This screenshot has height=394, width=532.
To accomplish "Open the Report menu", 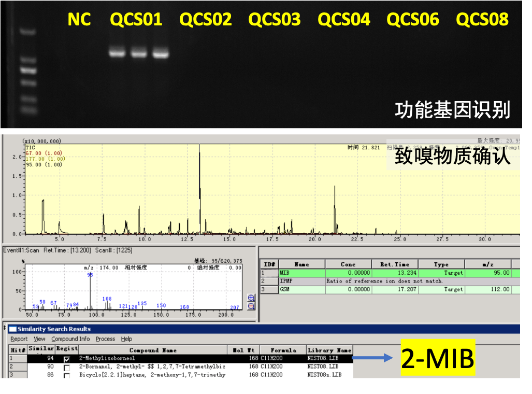I will [x=19, y=339].
